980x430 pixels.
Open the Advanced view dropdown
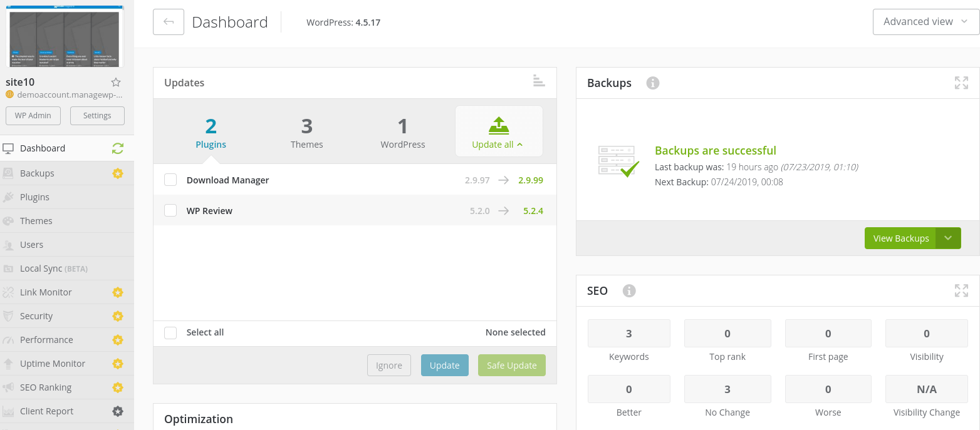coord(925,21)
